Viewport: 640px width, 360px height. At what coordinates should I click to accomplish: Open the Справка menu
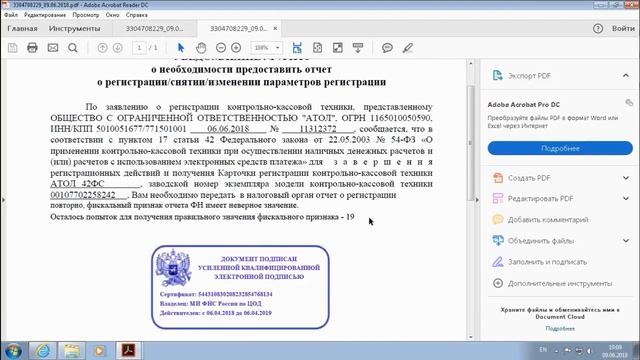tap(137, 15)
